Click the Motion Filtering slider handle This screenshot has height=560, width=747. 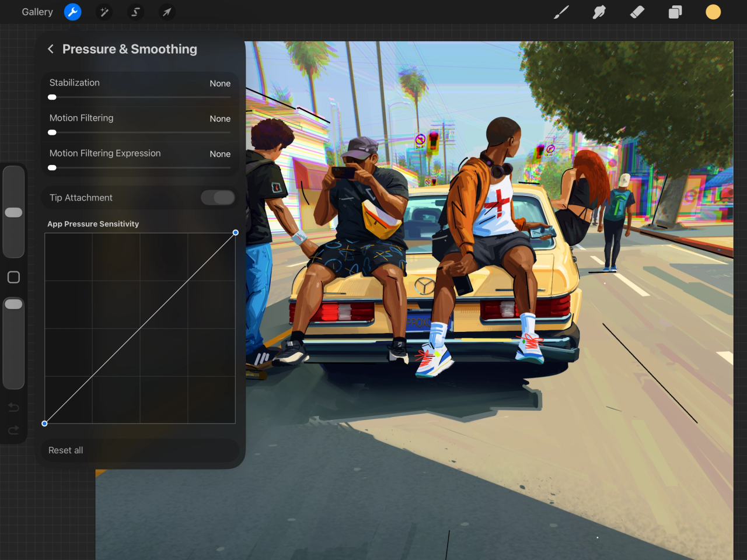tap(52, 132)
